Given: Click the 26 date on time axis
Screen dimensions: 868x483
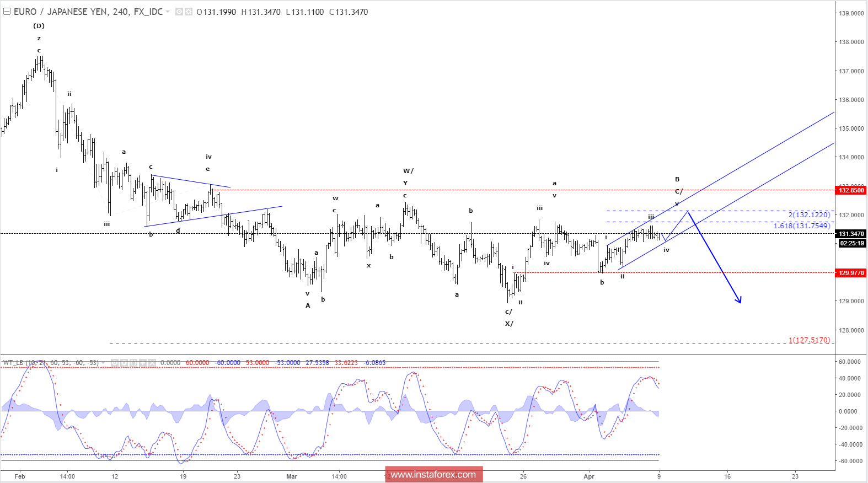Looking at the screenshot, I should click(x=523, y=476).
